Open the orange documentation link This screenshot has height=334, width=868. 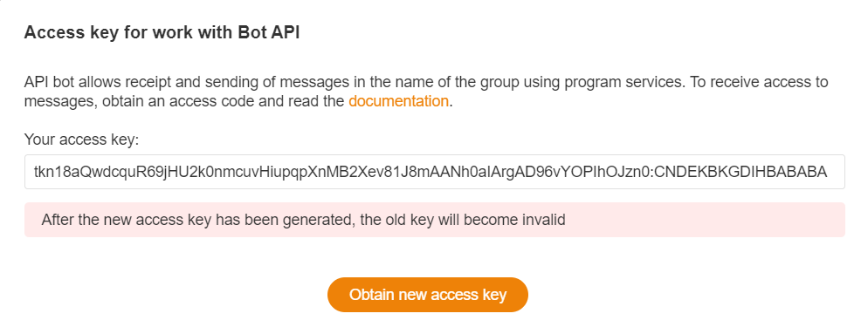398,101
